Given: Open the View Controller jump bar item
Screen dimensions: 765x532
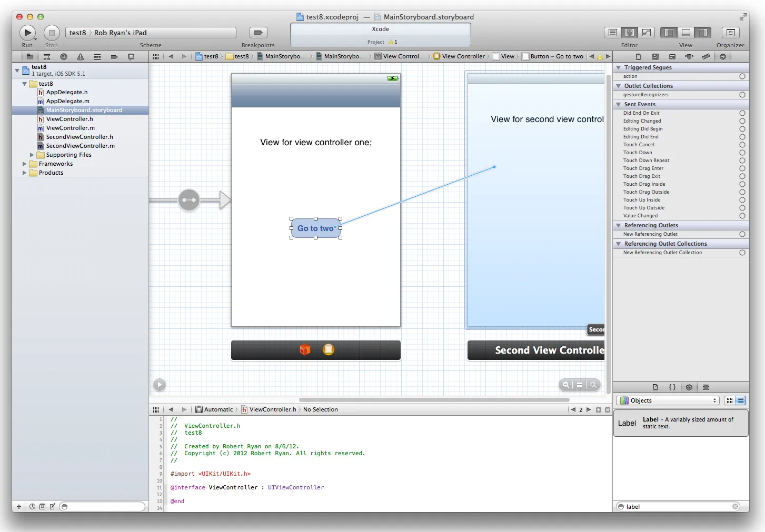Looking at the screenshot, I should coord(459,56).
